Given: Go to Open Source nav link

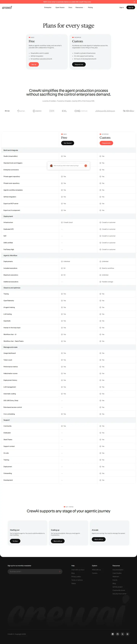Looking at the screenshot, I should pos(60,7).
